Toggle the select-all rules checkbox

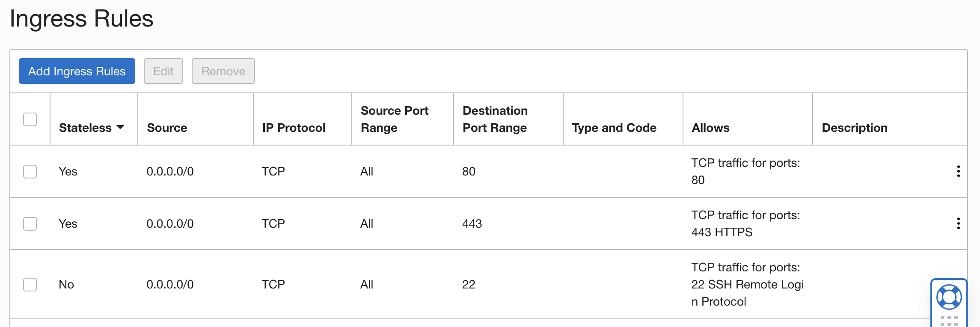coord(30,119)
